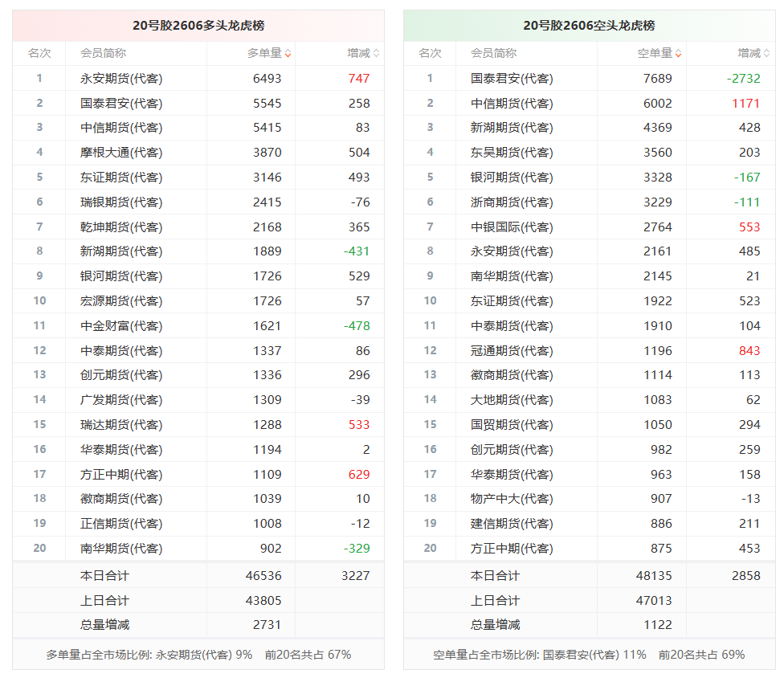Sort long table by 增减 sort icon
The width and height of the screenshot is (784, 682).
click(377, 54)
